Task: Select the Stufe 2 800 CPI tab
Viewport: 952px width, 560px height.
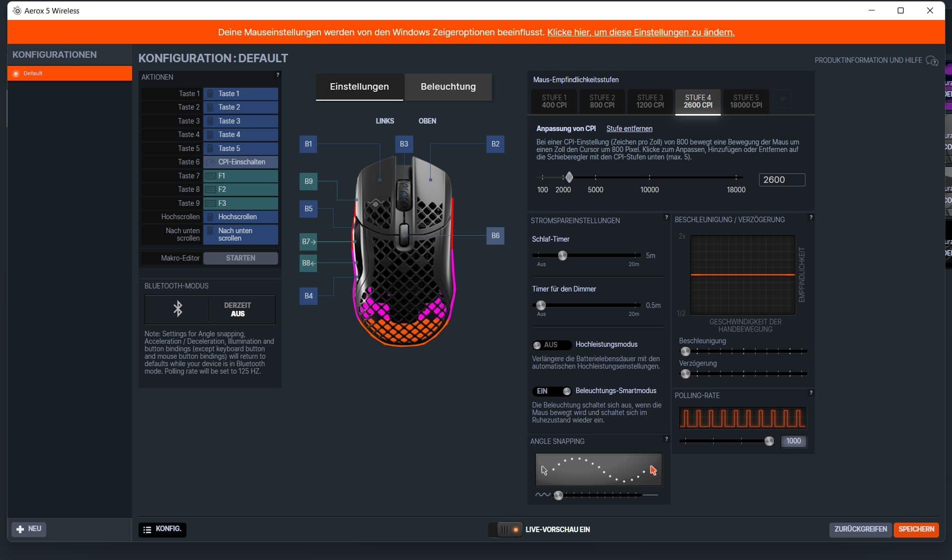Action: point(602,101)
